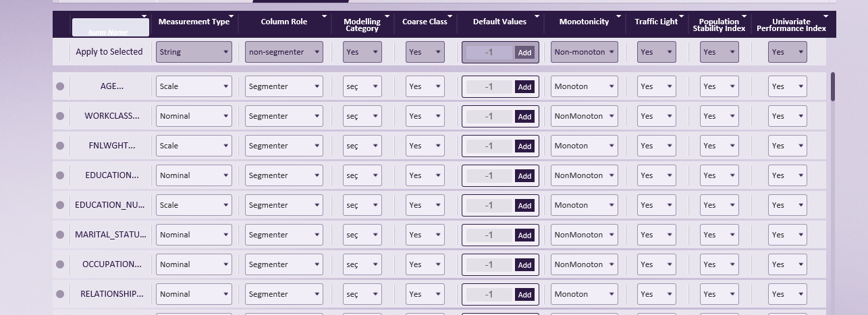Viewport: 868px width, 315px height.
Task: Open Monotonicity dropdown for EDUCATION row
Action: 584,175
